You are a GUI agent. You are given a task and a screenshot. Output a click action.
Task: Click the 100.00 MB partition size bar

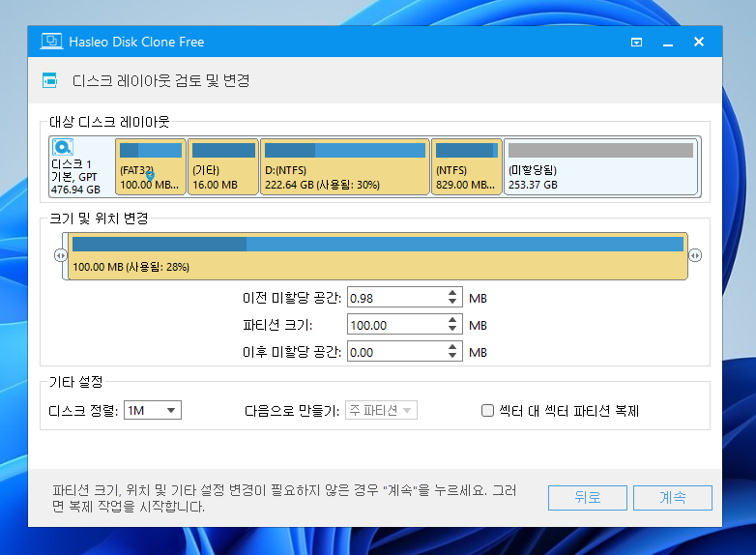click(x=378, y=256)
